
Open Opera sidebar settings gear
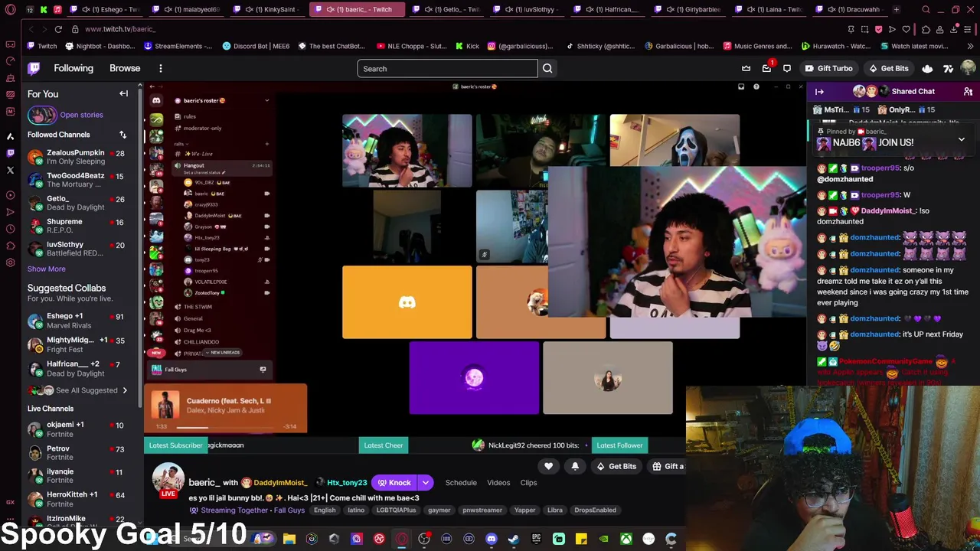click(x=10, y=262)
